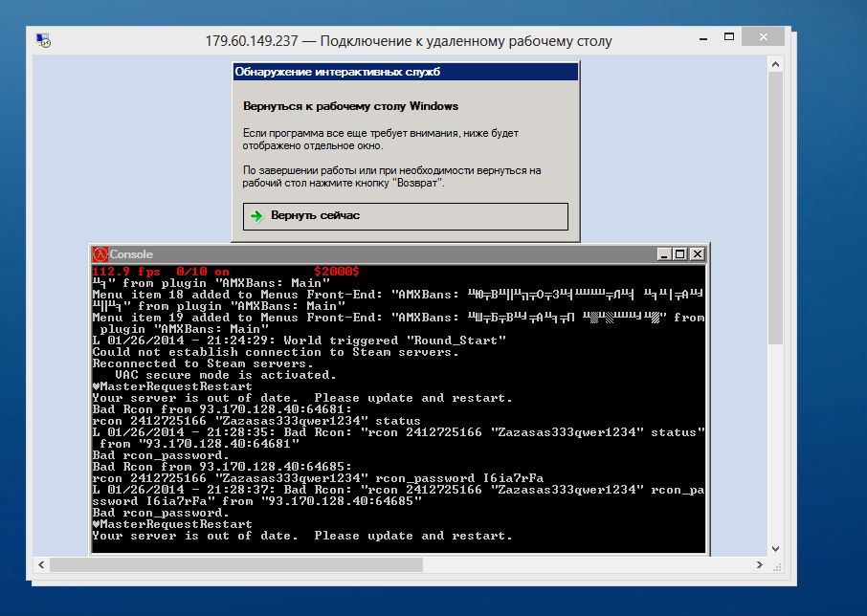
Task: Close the remote desktop connection window
Action: [761, 38]
